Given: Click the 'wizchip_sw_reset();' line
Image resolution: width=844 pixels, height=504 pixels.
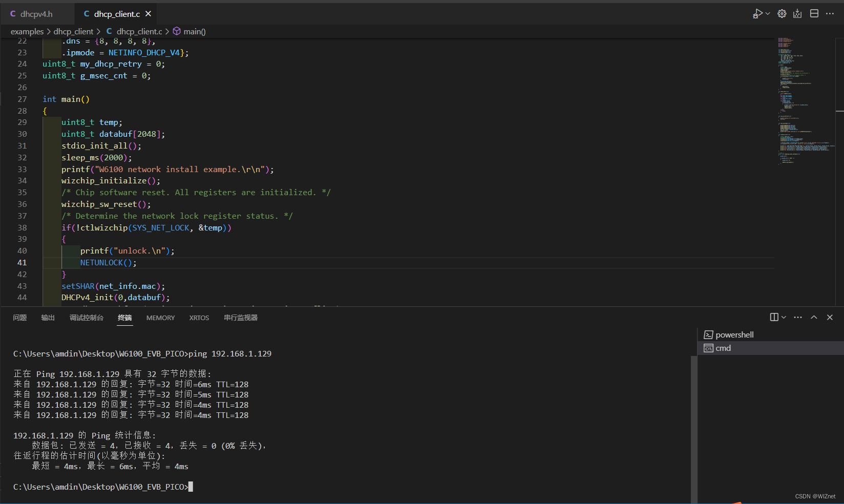Looking at the screenshot, I should coord(106,204).
